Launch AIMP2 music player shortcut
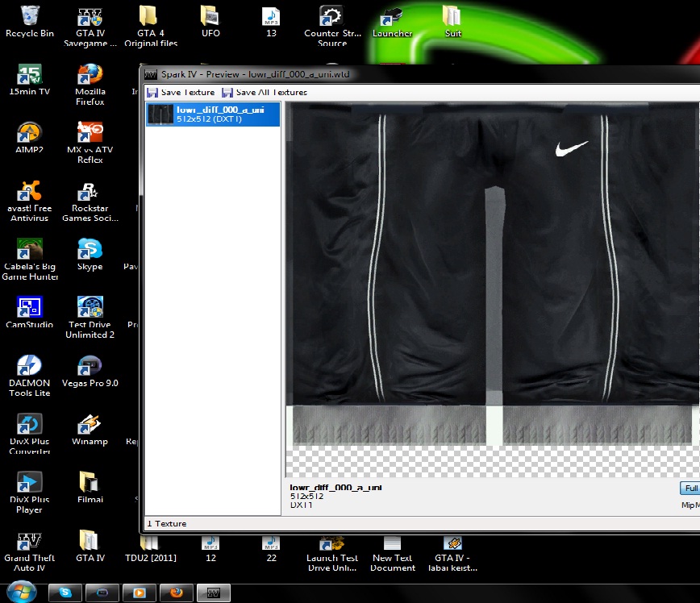Screen dimensions: 700x603 click(x=30, y=138)
